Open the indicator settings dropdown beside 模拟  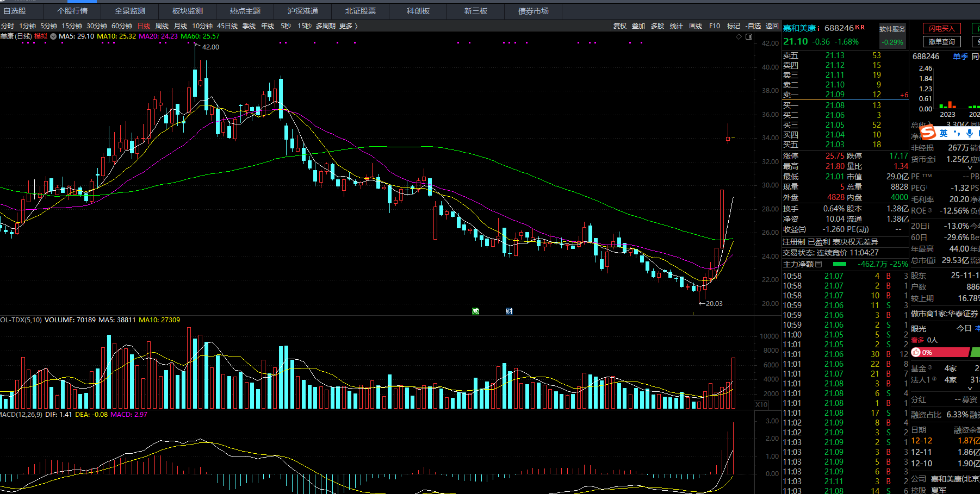53,36
